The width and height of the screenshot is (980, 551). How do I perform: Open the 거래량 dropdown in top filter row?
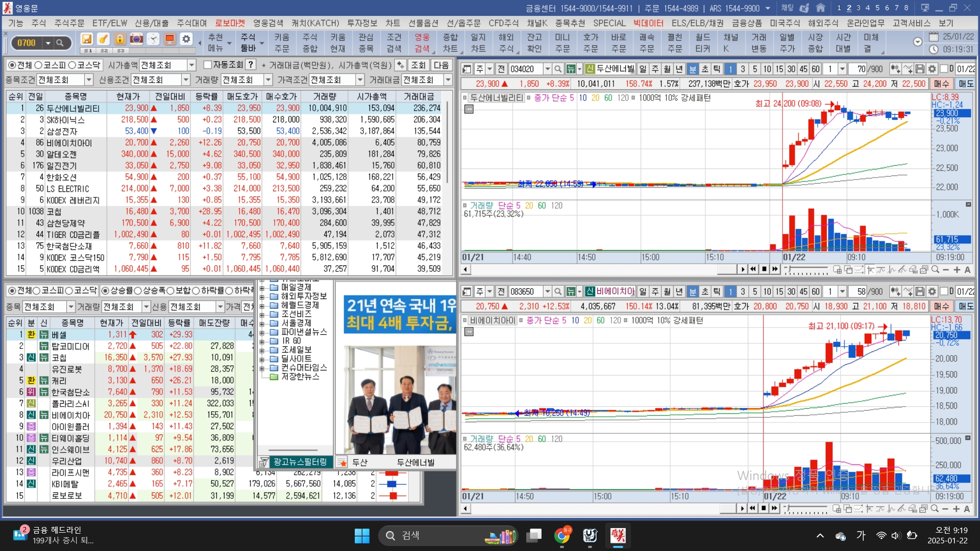tap(267, 80)
